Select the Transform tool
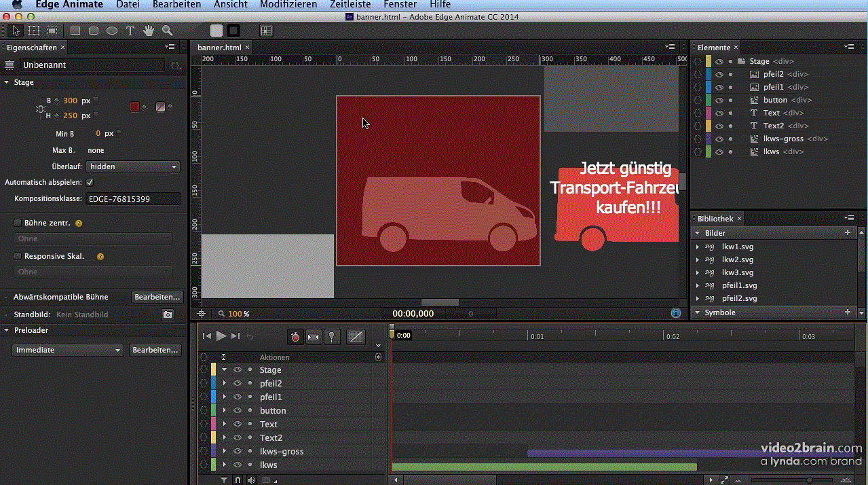This screenshot has height=485, width=868. tap(33, 31)
